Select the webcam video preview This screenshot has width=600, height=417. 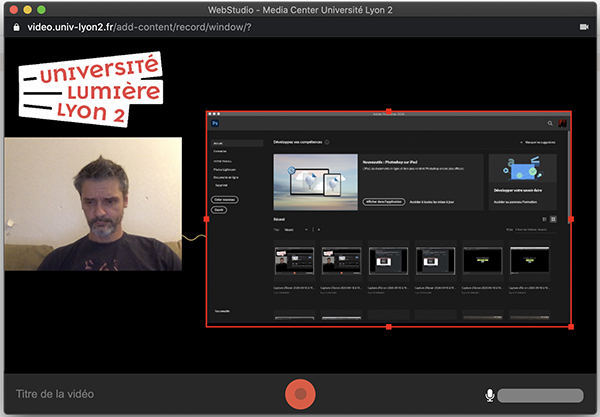click(93, 204)
